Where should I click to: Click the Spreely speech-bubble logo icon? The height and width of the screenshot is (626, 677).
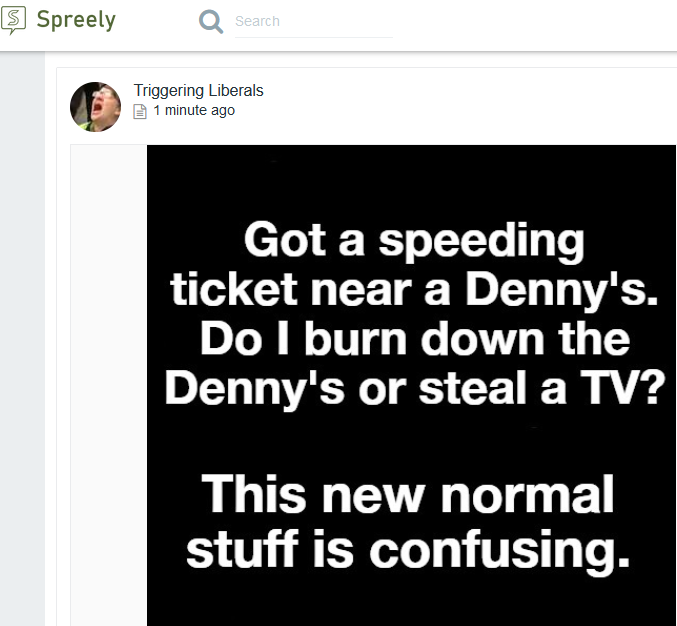click(14, 20)
